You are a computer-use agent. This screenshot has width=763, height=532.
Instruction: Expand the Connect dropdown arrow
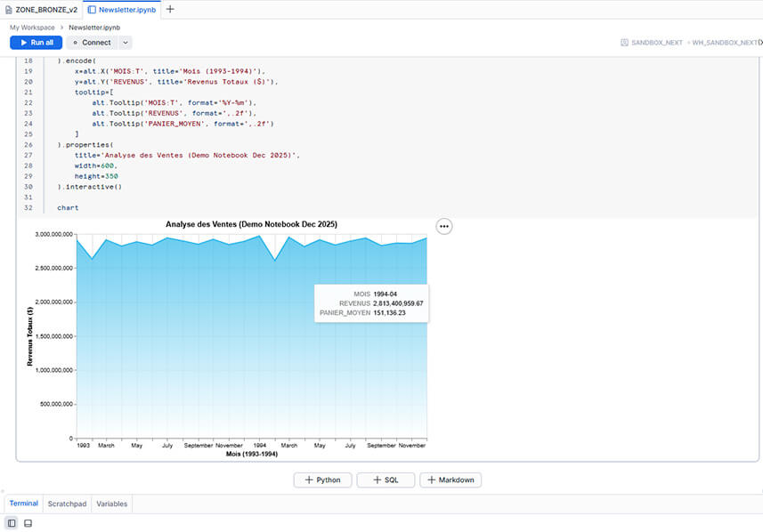pyautogui.click(x=125, y=42)
